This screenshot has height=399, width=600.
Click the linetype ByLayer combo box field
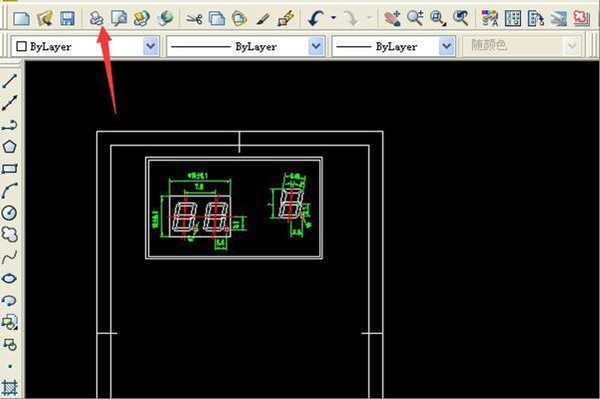coord(245,46)
